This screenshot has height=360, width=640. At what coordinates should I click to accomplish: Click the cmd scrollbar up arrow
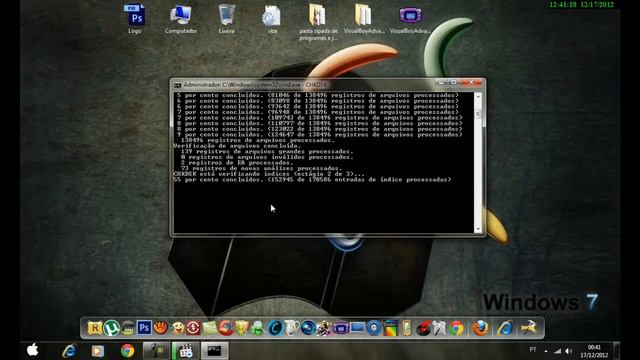coord(478,97)
